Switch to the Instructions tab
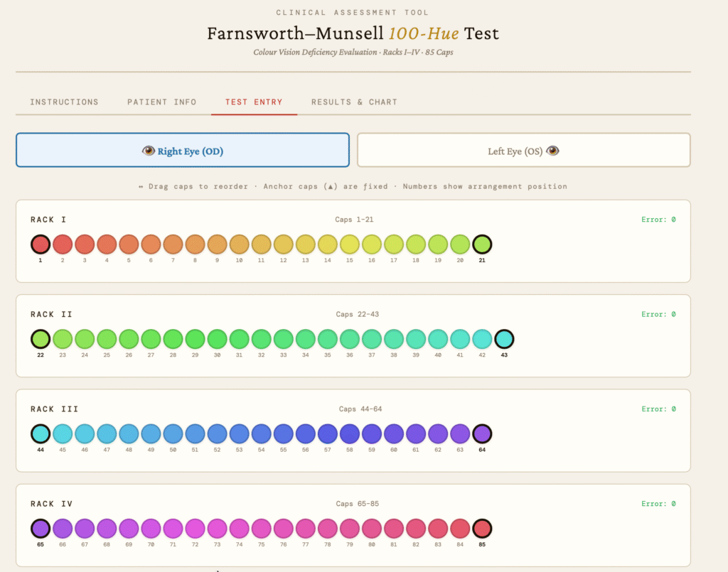 coord(64,102)
